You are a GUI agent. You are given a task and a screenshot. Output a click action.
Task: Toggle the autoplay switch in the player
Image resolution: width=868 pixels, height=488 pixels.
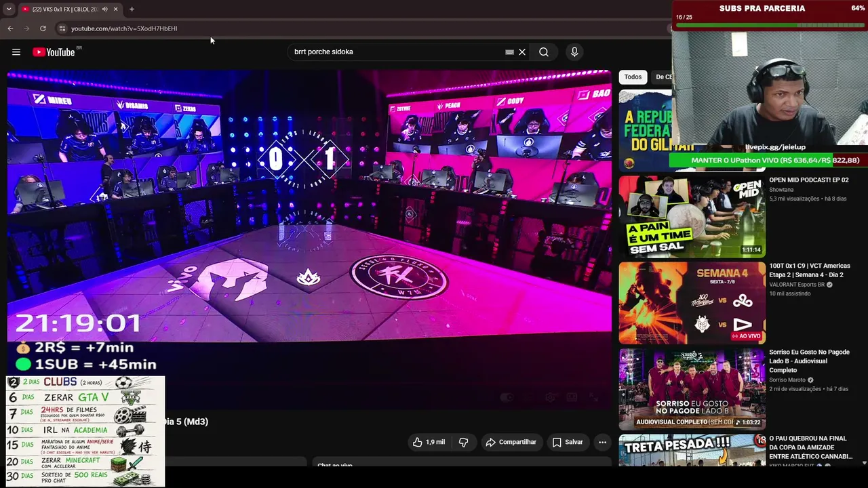pos(507,397)
